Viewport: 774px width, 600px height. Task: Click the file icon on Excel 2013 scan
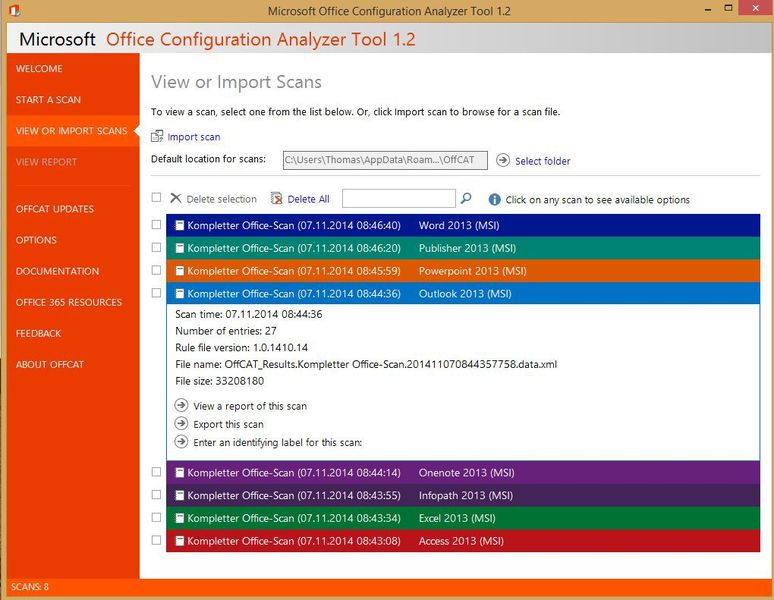tap(180, 518)
